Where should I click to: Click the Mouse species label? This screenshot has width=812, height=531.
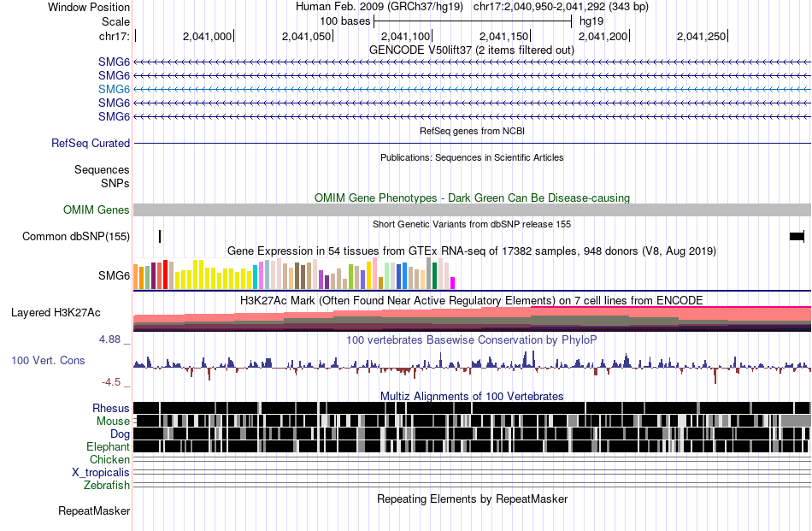click(x=113, y=422)
